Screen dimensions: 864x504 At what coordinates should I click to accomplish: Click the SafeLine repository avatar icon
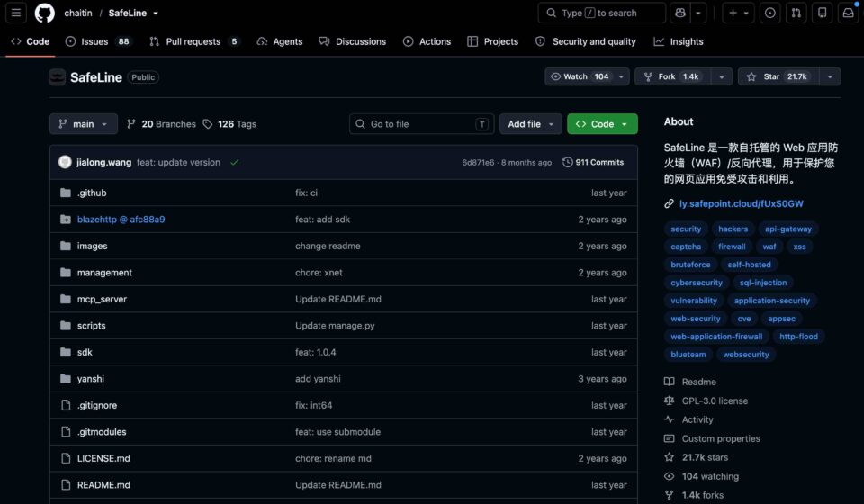click(58, 77)
